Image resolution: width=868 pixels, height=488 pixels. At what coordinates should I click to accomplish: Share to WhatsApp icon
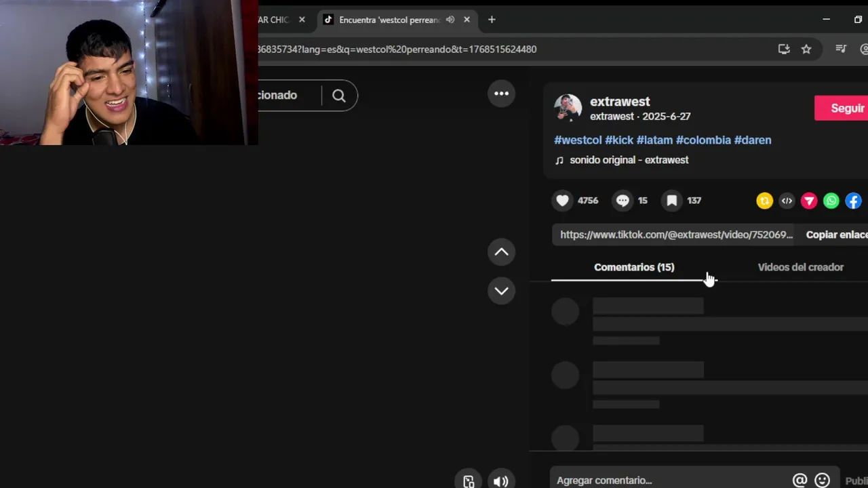831,201
